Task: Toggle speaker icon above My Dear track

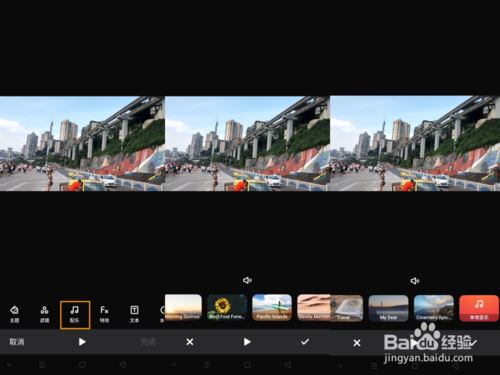Action: [415, 281]
